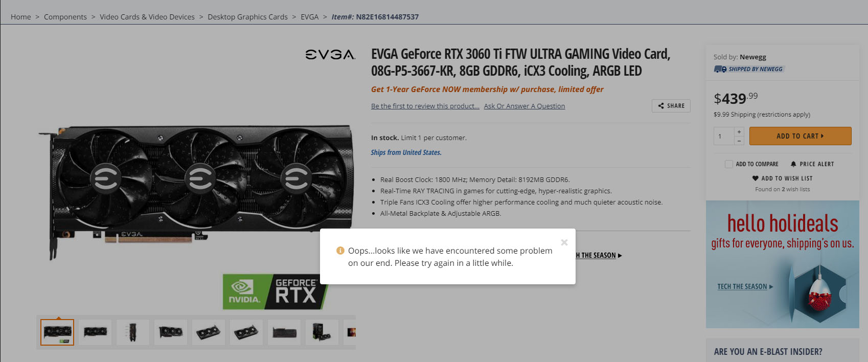This screenshot has width=868, height=362.
Task: Select the second product thumbnail image
Action: (95, 332)
